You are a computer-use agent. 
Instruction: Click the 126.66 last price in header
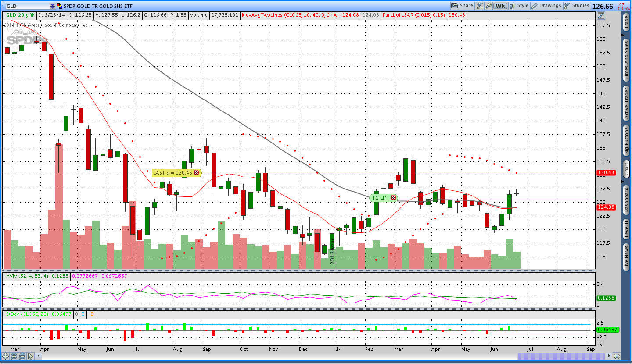tap(603, 6)
